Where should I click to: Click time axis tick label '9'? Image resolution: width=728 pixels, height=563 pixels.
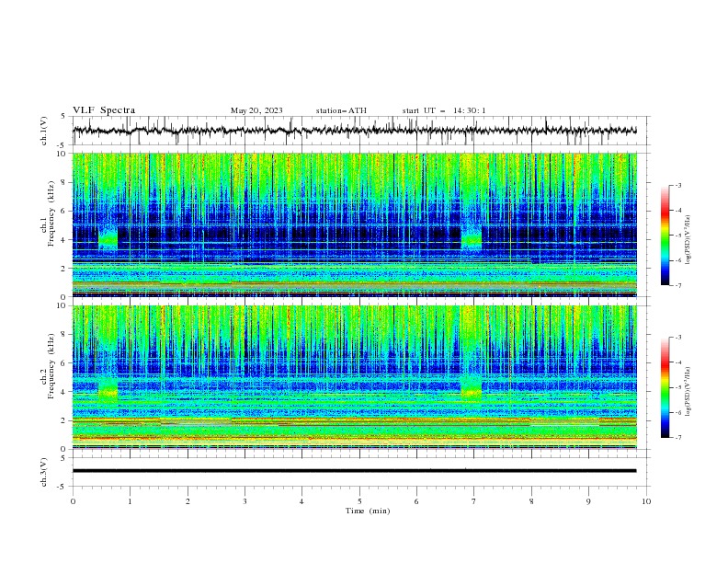click(x=588, y=501)
